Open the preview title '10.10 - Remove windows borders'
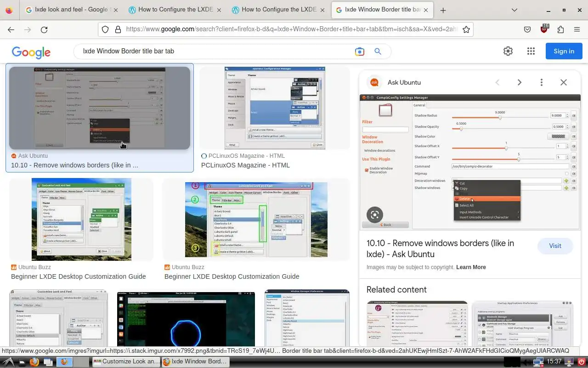Image resolution: width=588 pixels, height=368 pixels. [x=440, y=248]
